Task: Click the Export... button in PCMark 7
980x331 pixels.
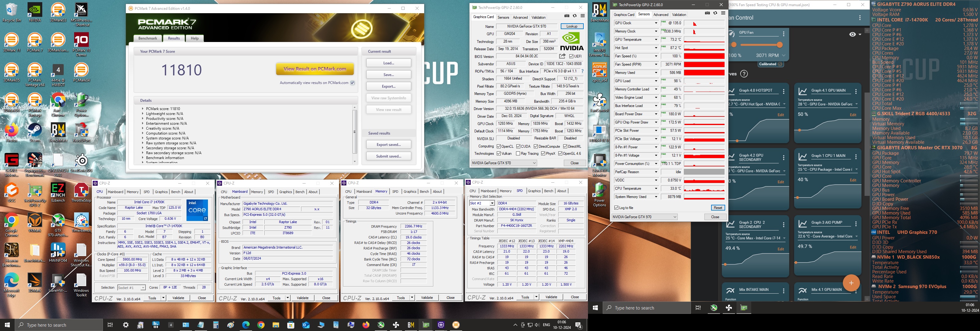Action: pos(388,86)
